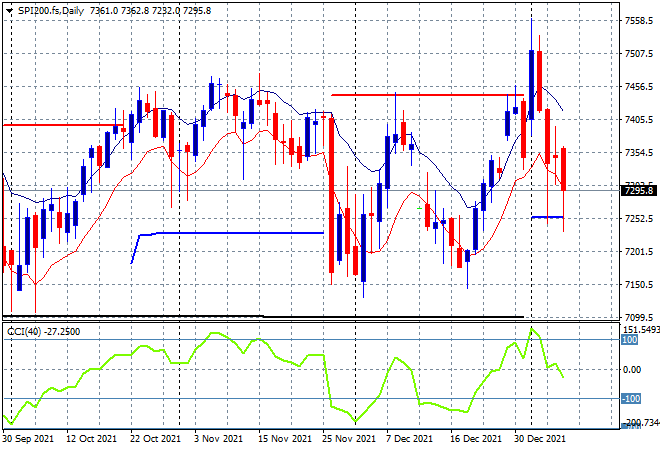Screen dimensions: 660x450
Task: Click the 12 Oct 2021 date label
Action: pyautogui.click(x=91, y=439)
